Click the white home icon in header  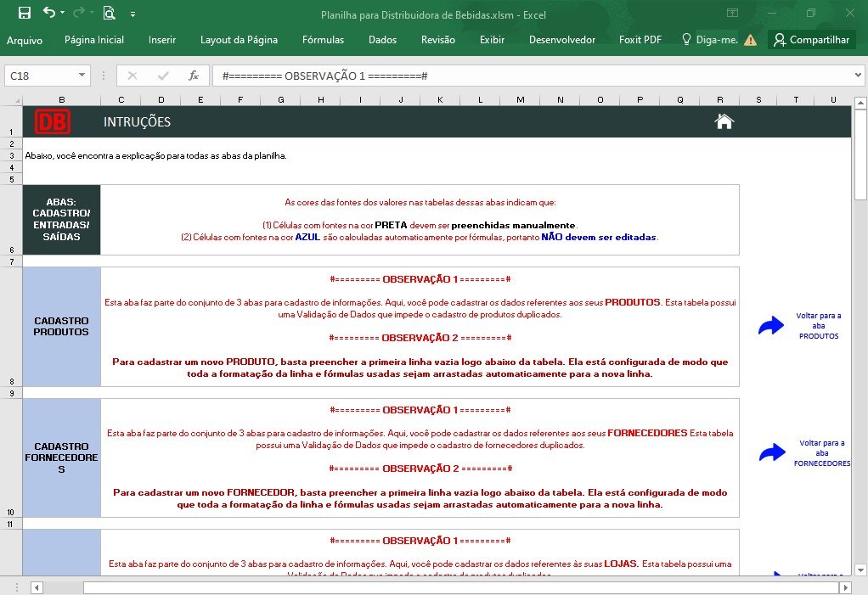pos(724,121)
